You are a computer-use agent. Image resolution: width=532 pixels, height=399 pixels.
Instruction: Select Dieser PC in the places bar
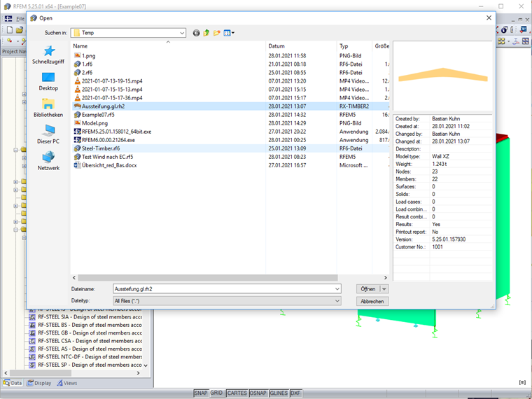click(48, 134)
